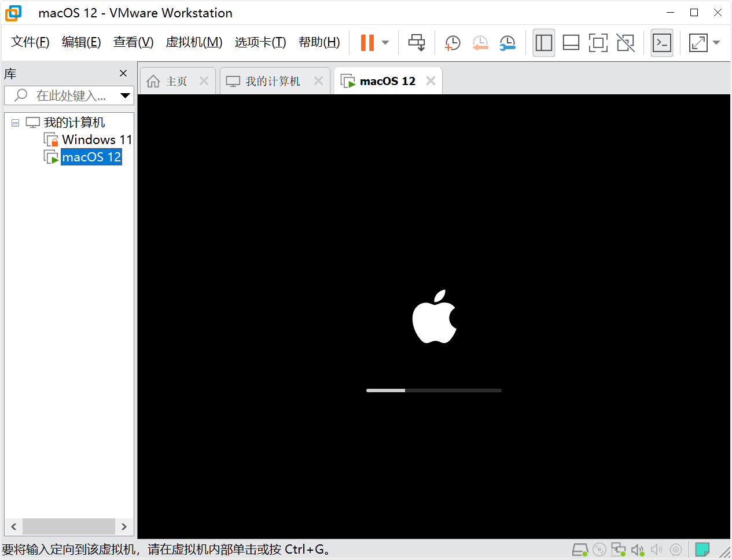Viewport: 732px width, 560px height.
Task: Click the hard disk status icon
Action: (580, 550)
